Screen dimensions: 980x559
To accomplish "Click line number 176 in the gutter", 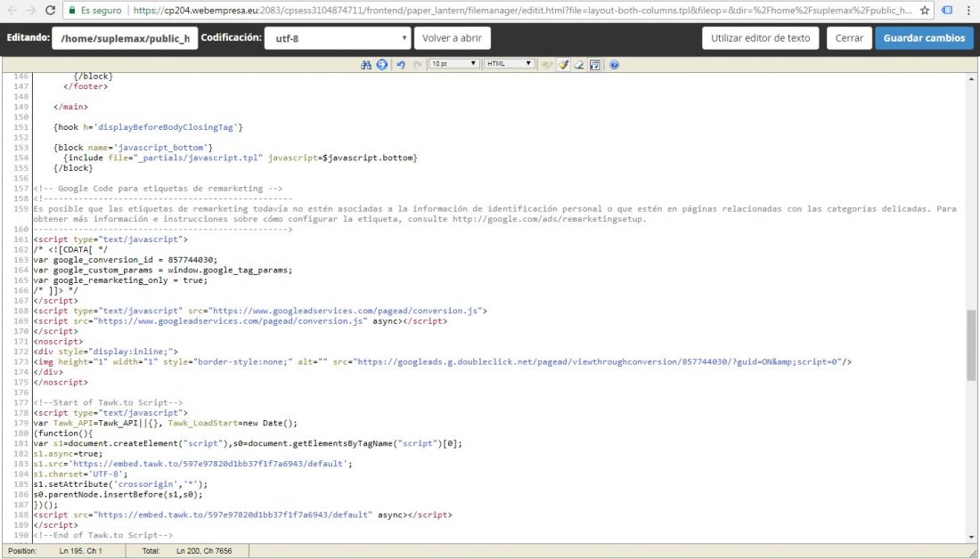I will [20, 393].
